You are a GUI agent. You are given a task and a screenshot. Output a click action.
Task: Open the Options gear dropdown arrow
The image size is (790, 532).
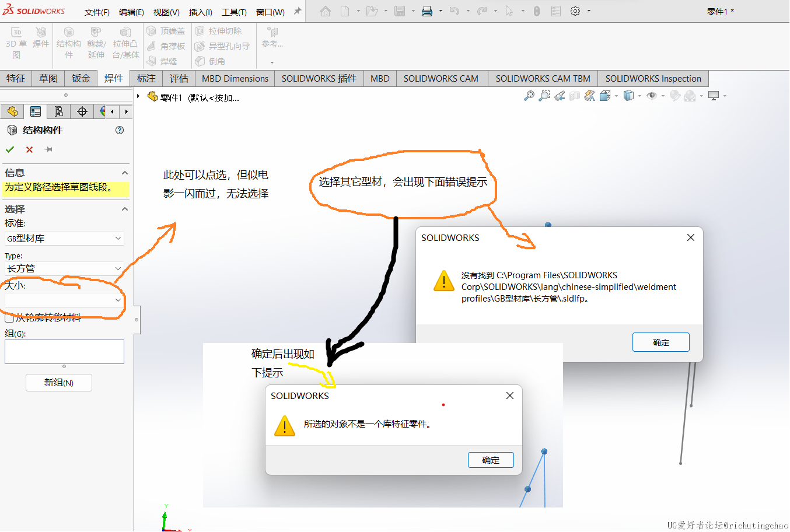click(x=589, y=11)
